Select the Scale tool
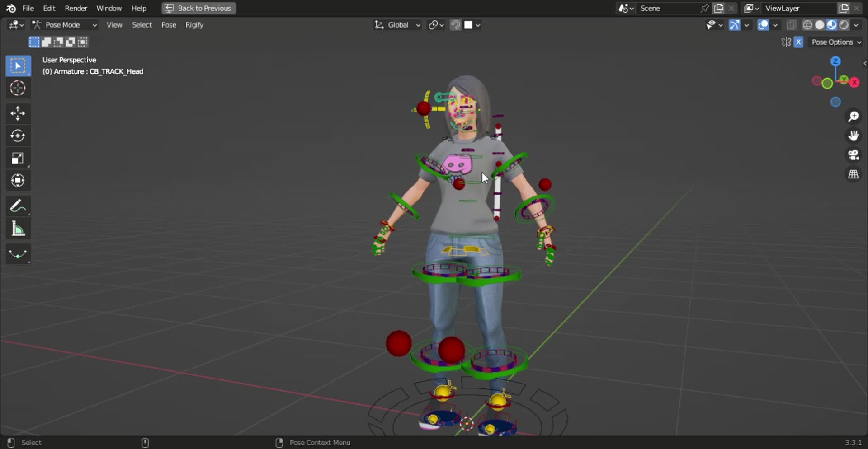This screenshot has height=449, width=868. tap(18, 158)
